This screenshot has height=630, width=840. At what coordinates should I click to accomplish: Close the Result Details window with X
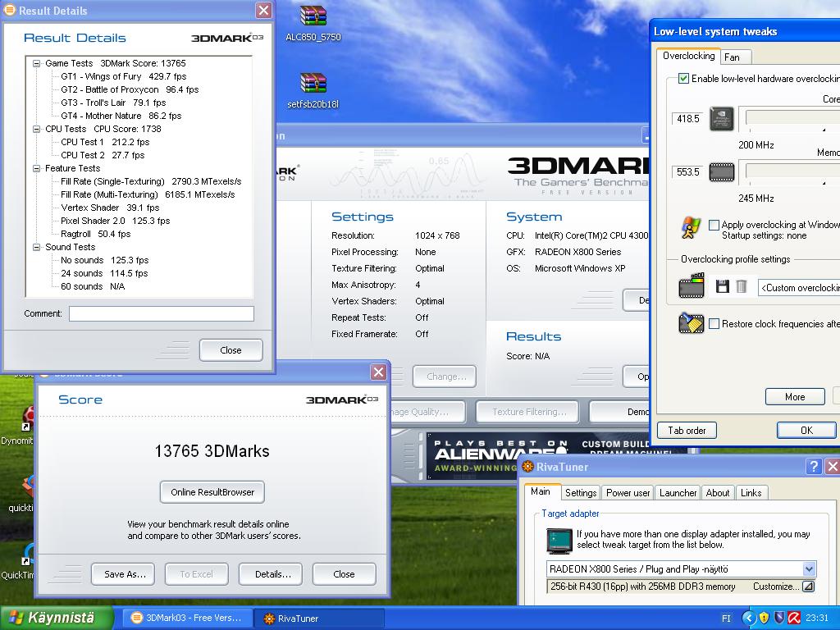point(263,10)
